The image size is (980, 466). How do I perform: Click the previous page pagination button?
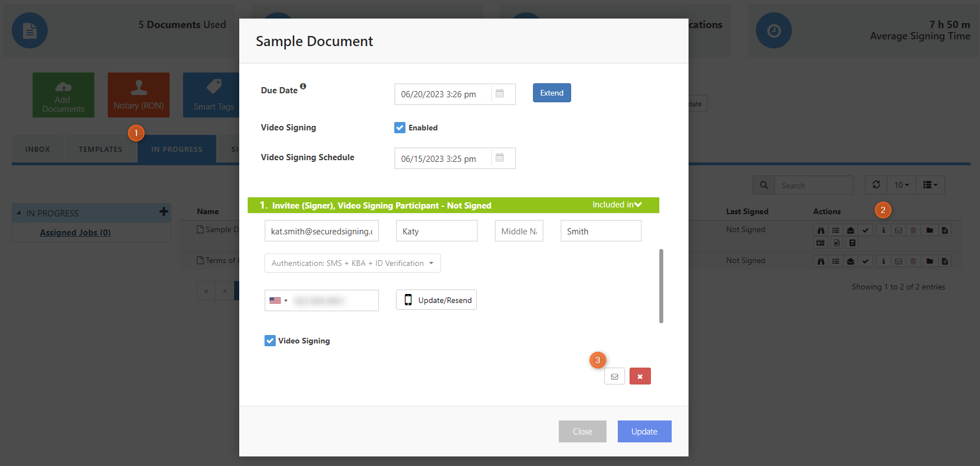(x=225, y=291)
